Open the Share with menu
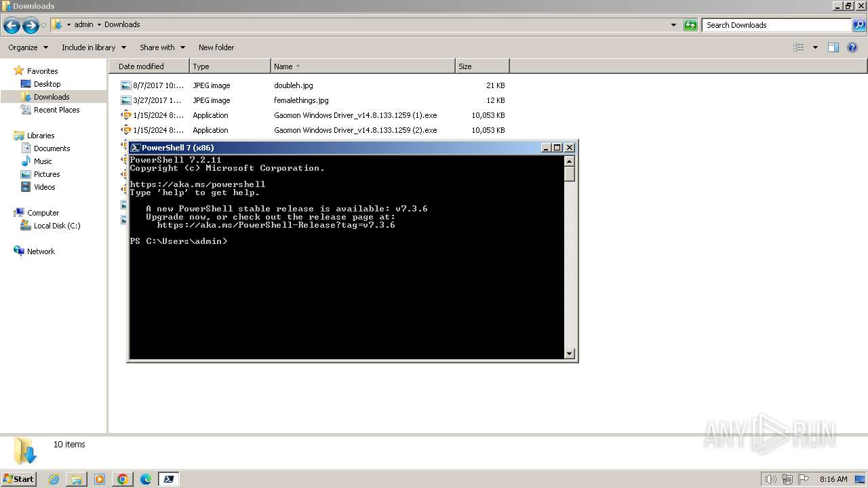Image resolution: width=868 pixels, height=488 pixels. point(162,47)
